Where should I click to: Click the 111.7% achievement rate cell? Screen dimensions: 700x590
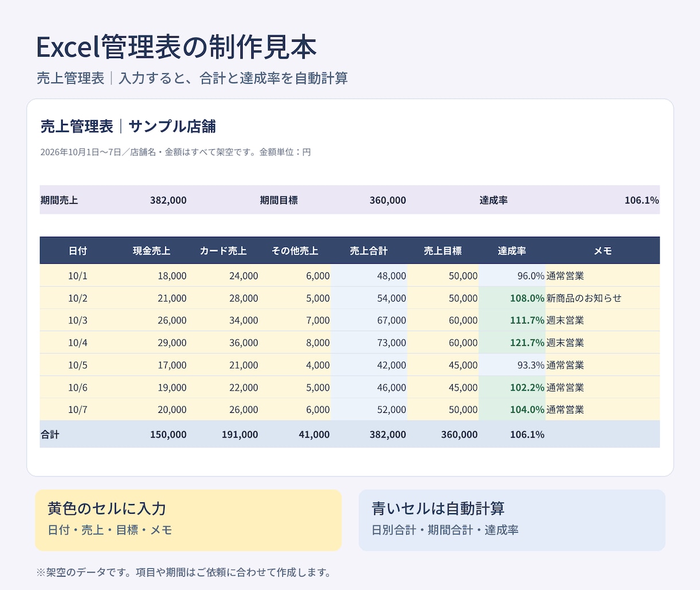(x=512, y=321)
